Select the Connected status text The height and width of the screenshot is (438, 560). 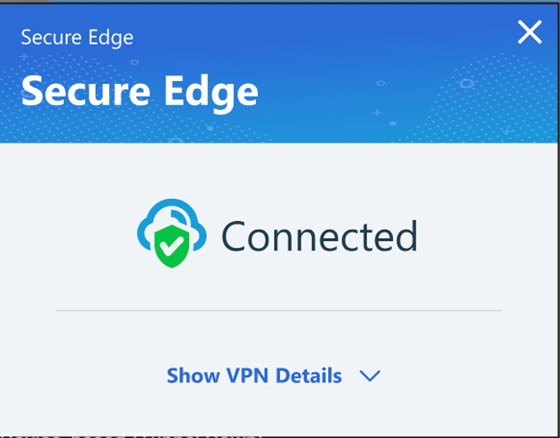click(319, 237)
